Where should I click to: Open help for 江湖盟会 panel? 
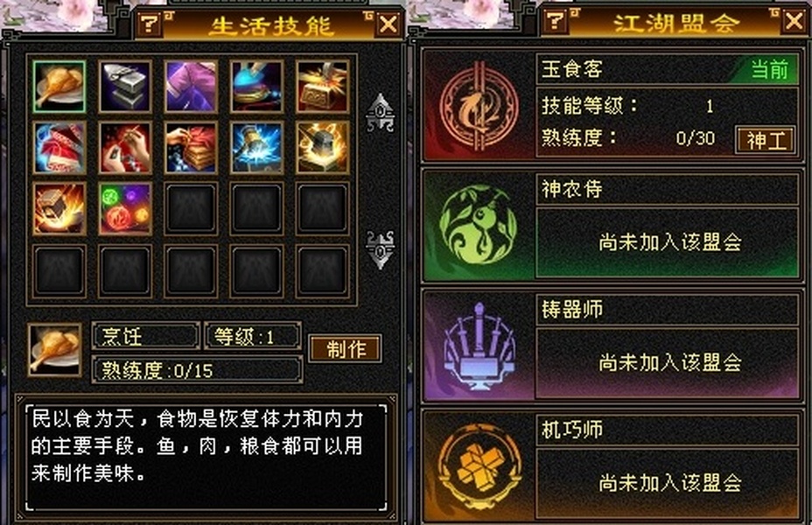coord(555,21)
